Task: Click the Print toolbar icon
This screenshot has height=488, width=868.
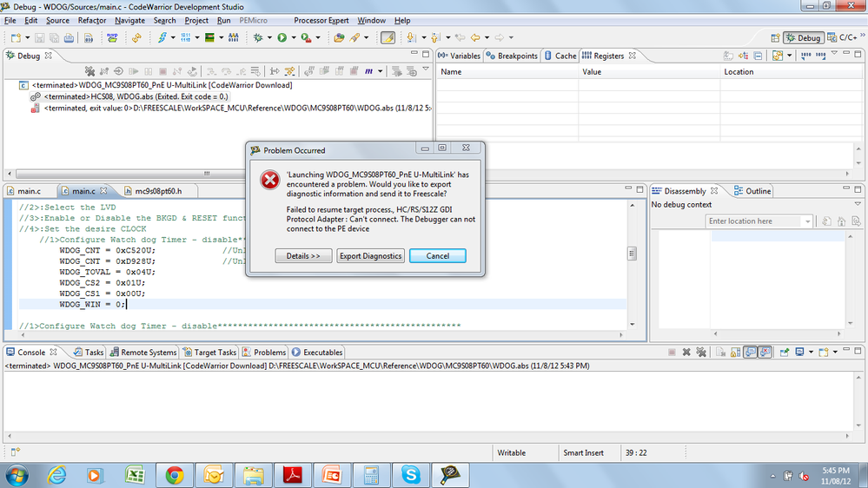Action: tap(69, 37)
